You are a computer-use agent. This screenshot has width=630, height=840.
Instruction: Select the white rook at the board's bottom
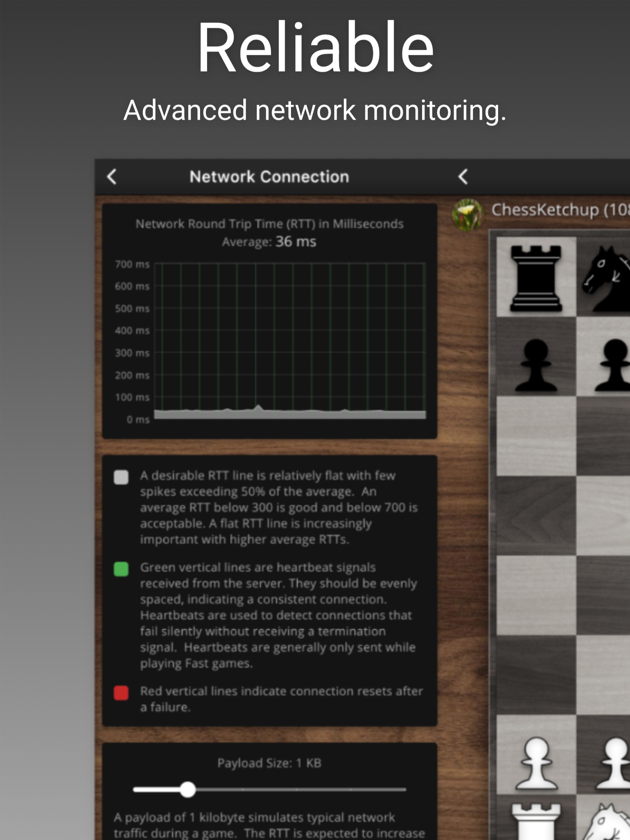coord(536,822)
